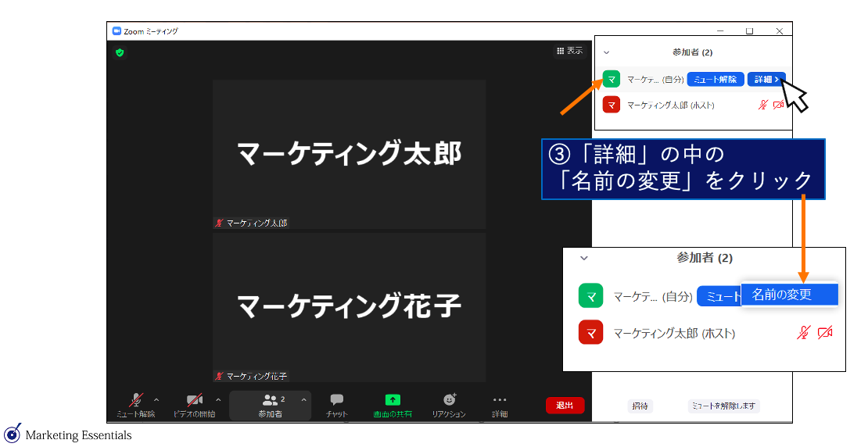Click the green encryption shield icon
The image size is (868, 447).
coord(120,52)
